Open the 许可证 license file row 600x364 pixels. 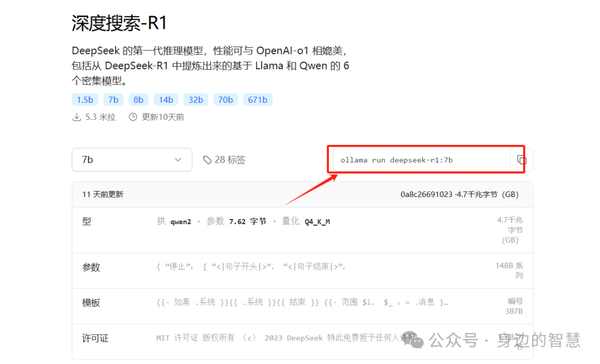(x=303, y=342)
